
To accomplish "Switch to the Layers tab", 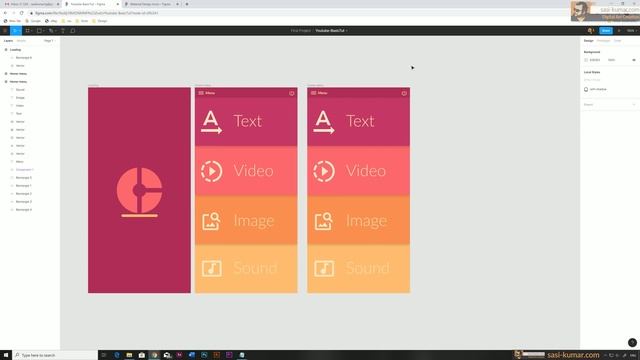I will [x=8, y=41].
